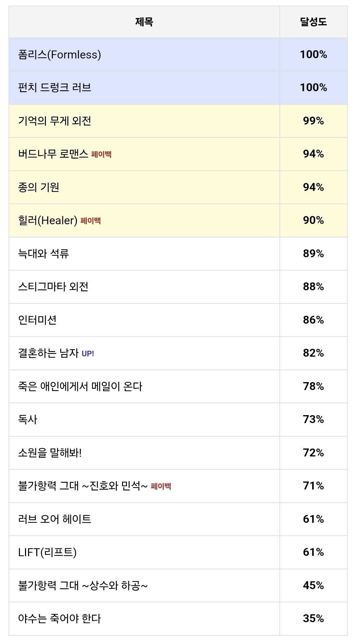The width and height of the screenshot is (356, 644).
Task: Click the 달성도 column header
Action: coord(313,22)
